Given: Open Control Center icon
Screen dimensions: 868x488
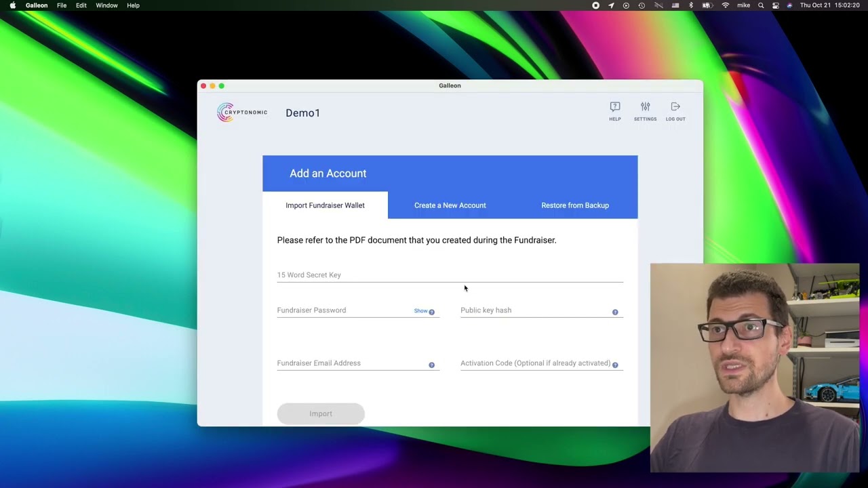Looking at the screenshot, I should point(776,5).
